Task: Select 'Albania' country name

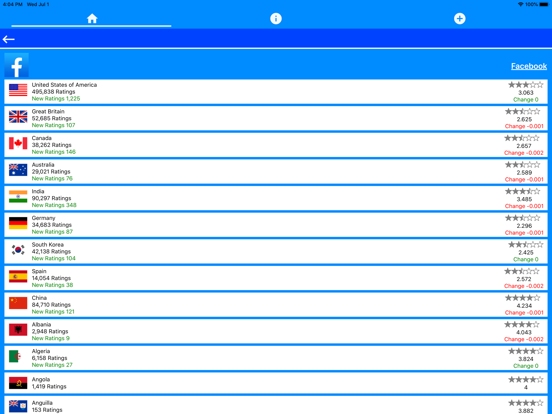Action: 42,324
